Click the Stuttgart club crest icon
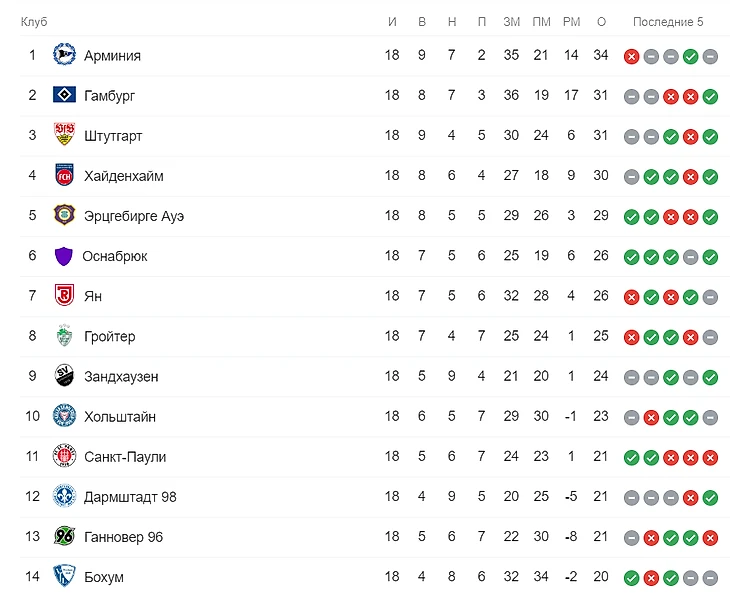Viewport: 730px width, 597px height. tap(64, 136)
